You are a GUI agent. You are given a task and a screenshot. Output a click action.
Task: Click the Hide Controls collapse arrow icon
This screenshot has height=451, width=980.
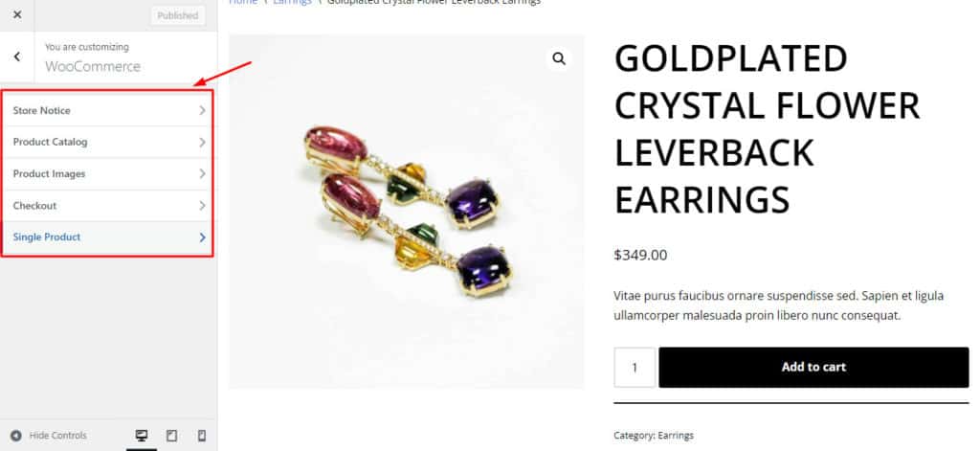pos(15,436)
